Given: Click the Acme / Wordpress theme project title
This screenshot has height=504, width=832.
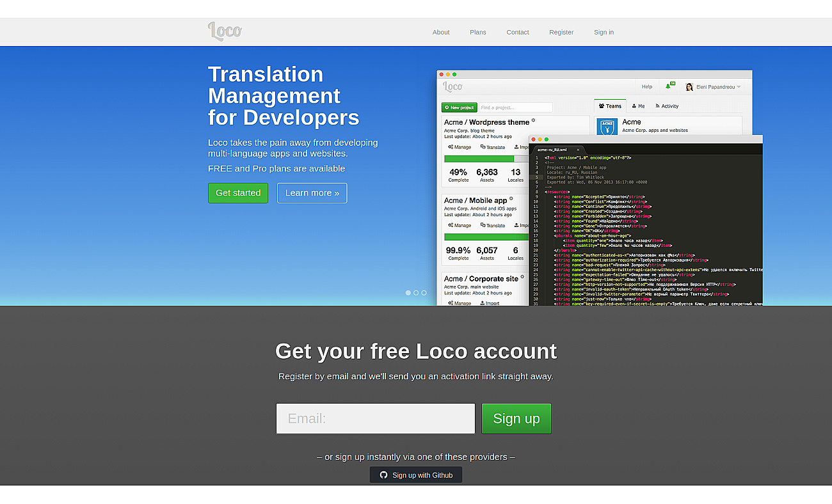Looking at the screenshot, I should pyautogui.click(x=487, y=122).
